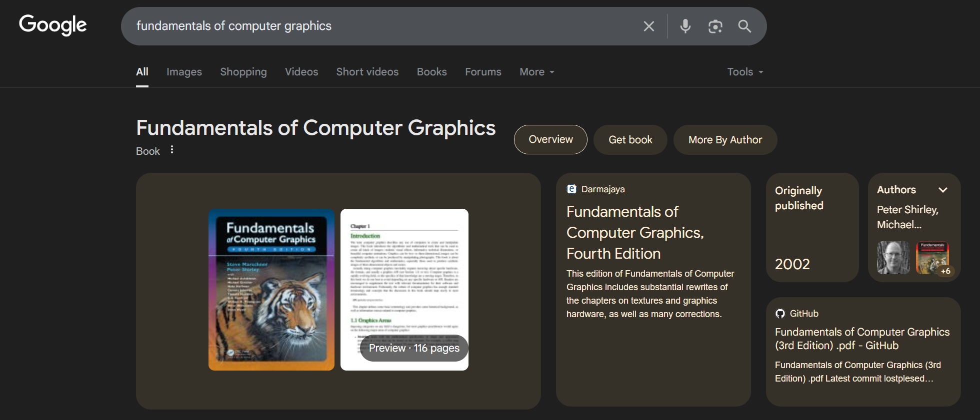The width and height of the screenshot is (980, 420).
Task: Open the Darmajaya source favicon
Action: (x=571, y=189)
